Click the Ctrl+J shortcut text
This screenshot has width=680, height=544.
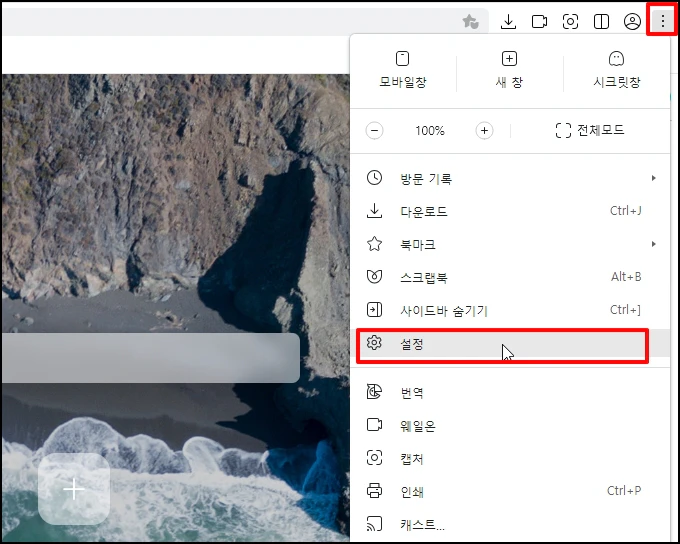click(x=625, y=211)
